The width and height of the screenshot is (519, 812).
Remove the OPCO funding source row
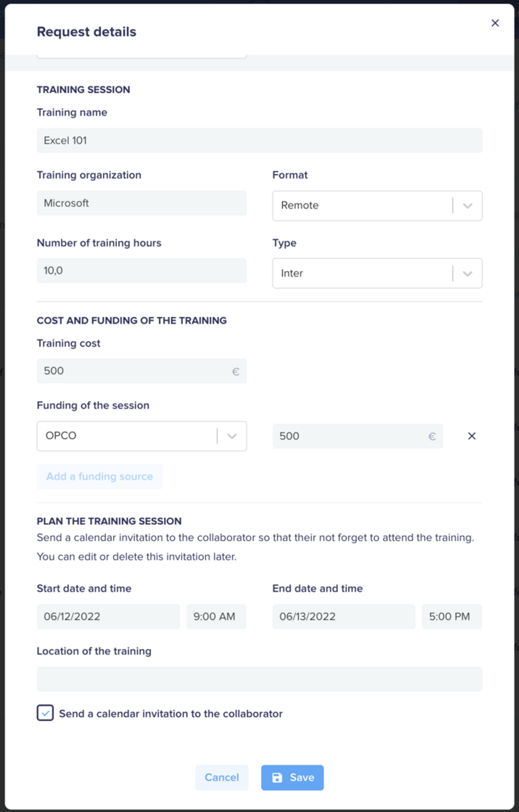point(472,436)
